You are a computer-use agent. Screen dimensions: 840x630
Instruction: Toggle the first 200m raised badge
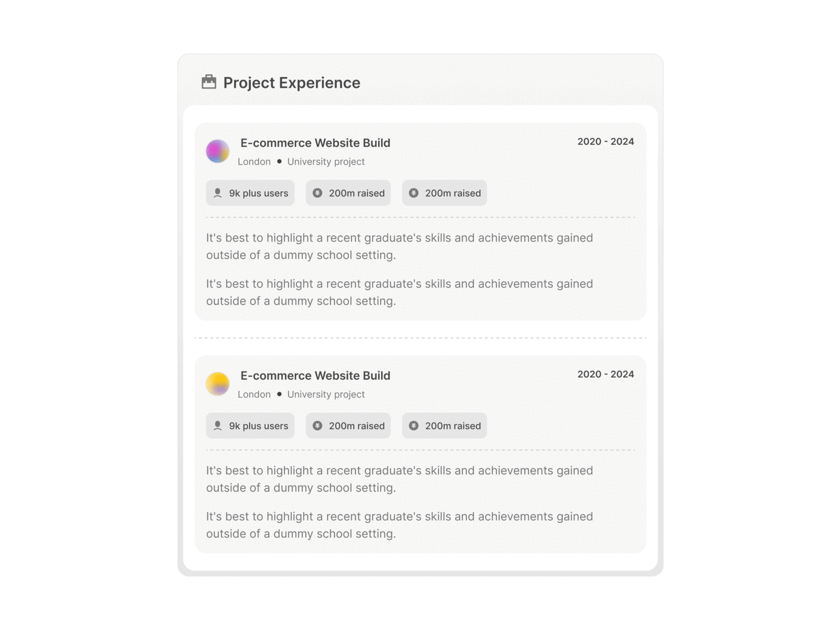348,192
